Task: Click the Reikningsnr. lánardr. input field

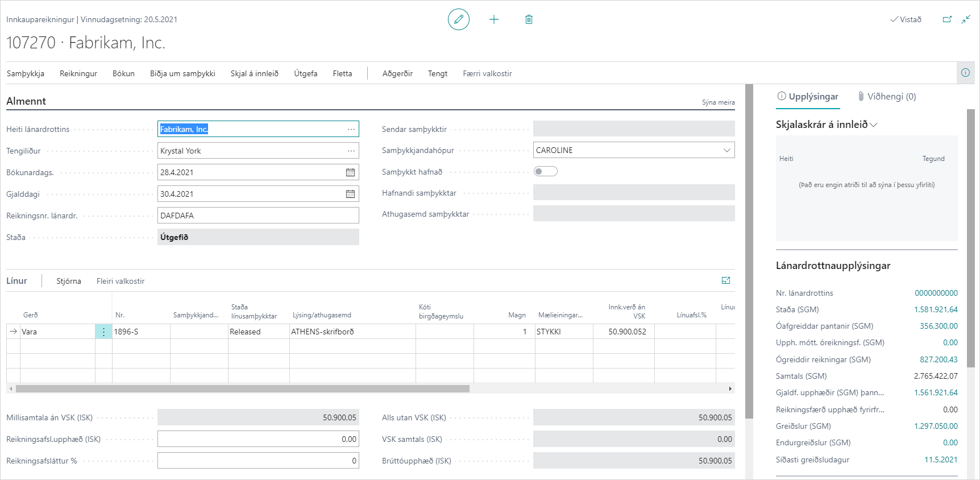Action: pos(258,216)
